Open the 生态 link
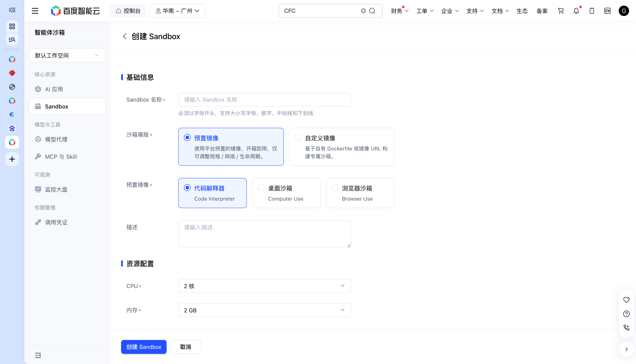Image resolution: width=636 pixels, height=364 pixels. pos(522,11)
